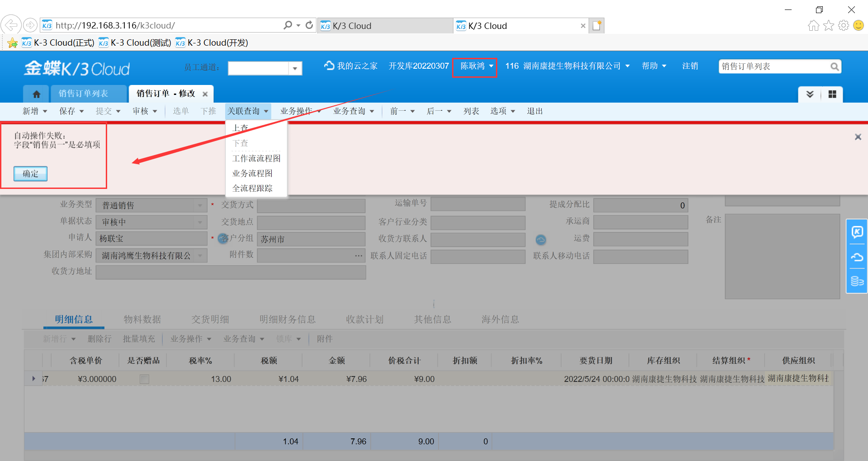Viewport: 868px width, 461px height.
Task: Click the browser back arrow
Action: [11, 25]
